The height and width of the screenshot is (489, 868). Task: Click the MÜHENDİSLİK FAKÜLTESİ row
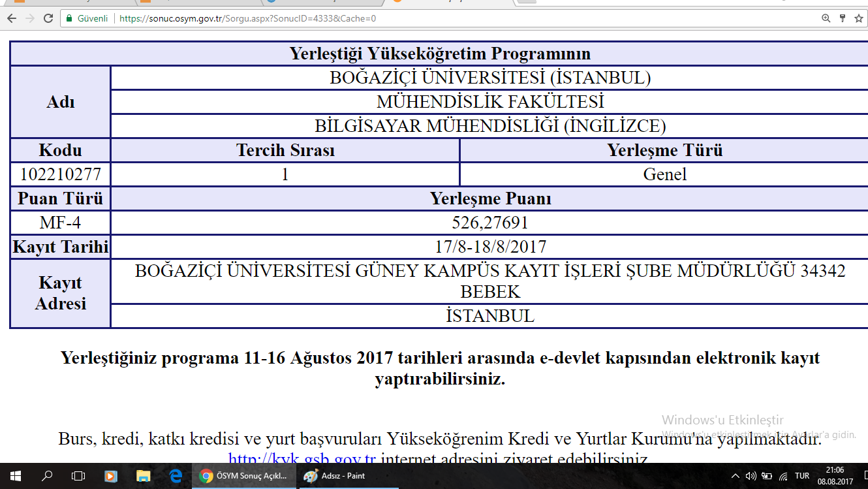click(489, 102)
